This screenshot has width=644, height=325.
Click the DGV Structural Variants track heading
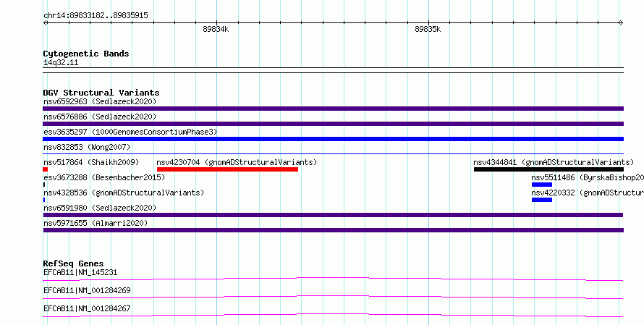(x=101, y=93)
